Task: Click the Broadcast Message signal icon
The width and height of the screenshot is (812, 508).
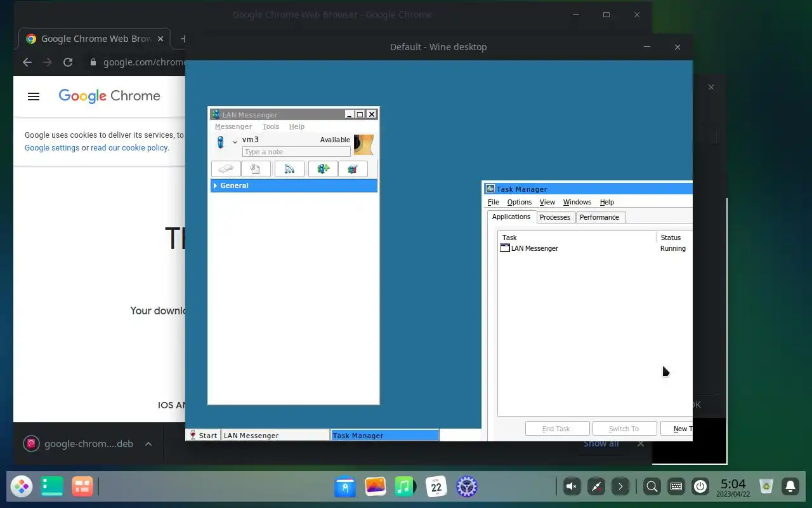Action: coord(289,169)
